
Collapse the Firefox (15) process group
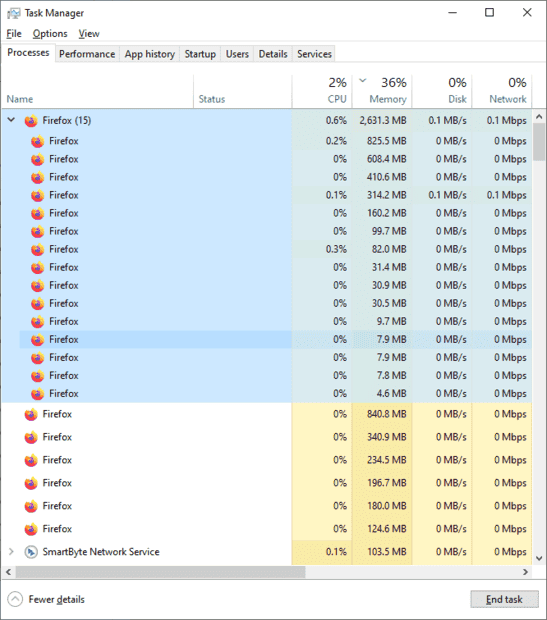[x=11, y=119]
